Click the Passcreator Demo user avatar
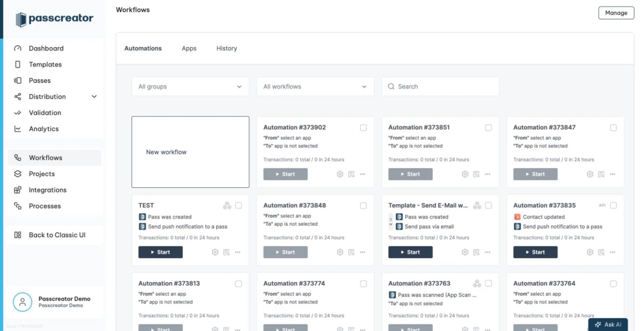This screenshot has width=644, height=331. pyautogui.click(x=23, y=302)
